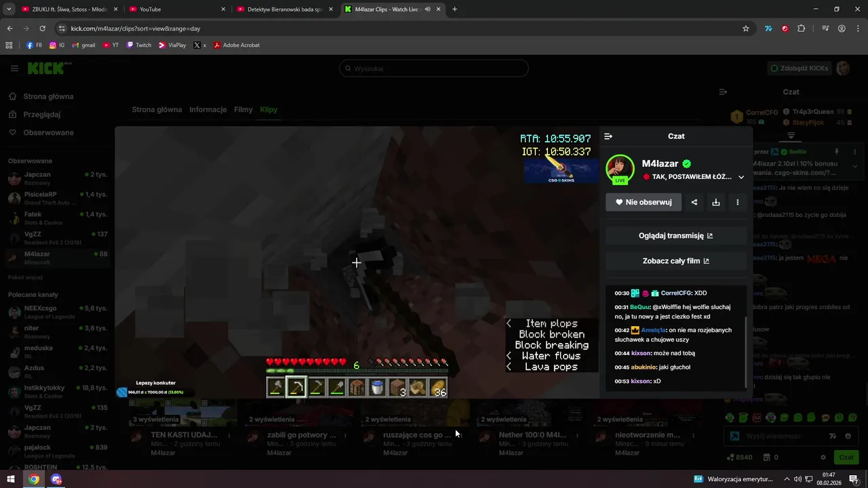Open the clip's three-dot more options
Image resolution: width=868 pixels, height=488 pixels.
click(x=737, y=202)
